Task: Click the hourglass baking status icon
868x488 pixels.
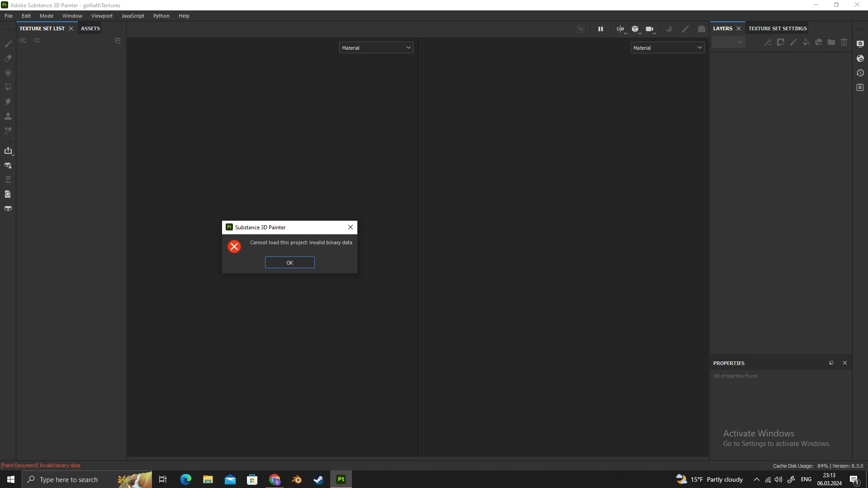Action: click(x=8, y=180)
